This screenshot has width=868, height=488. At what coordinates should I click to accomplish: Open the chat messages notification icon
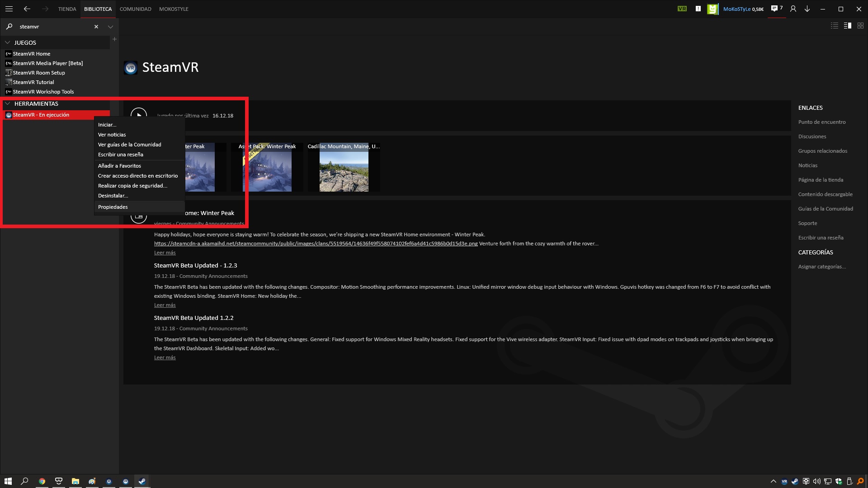[775, 9]
